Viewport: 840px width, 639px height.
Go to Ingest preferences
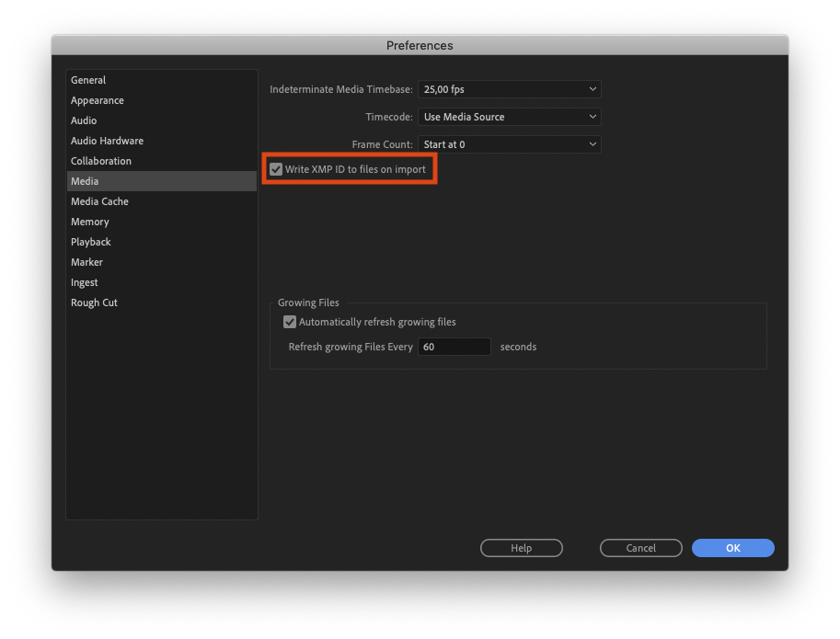[85, 282]
